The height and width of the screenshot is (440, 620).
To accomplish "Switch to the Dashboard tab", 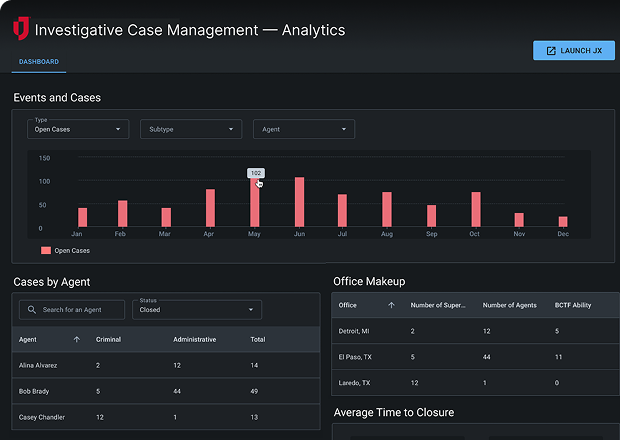I will (x=39, y=62).
